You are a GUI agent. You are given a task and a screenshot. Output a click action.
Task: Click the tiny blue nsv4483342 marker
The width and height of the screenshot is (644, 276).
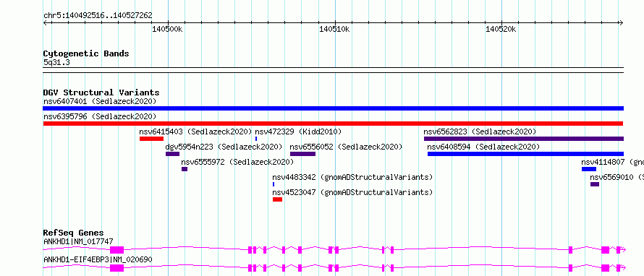click(274, 184)
